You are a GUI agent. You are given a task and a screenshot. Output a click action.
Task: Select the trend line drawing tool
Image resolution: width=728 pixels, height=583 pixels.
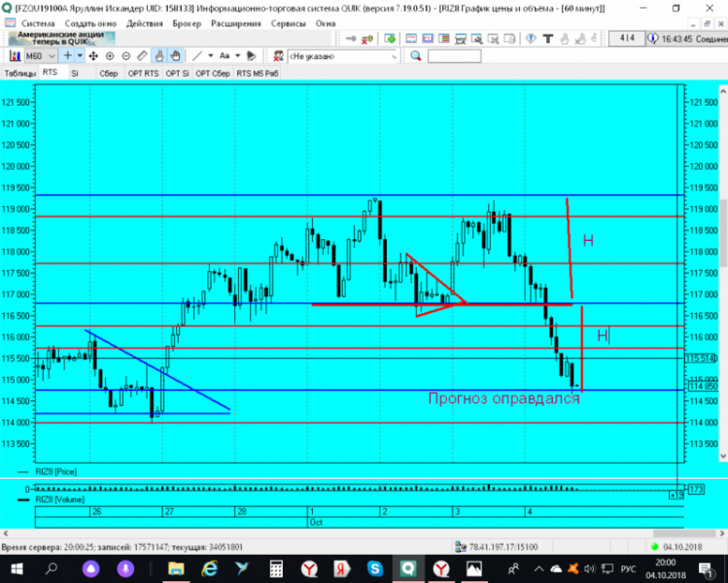click(x=197, y=56)
